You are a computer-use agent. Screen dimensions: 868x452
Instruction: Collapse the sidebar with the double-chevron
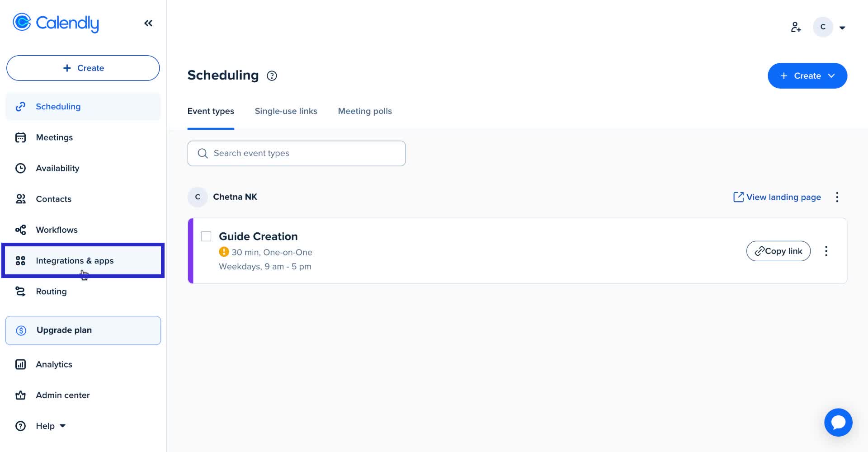pyautogui.click(x=148, y=23)
